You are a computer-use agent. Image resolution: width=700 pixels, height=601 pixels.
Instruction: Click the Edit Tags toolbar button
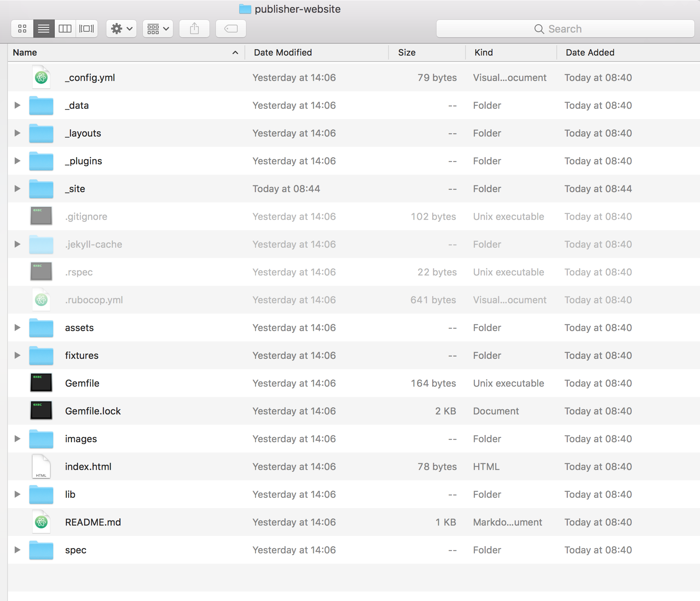231,29
